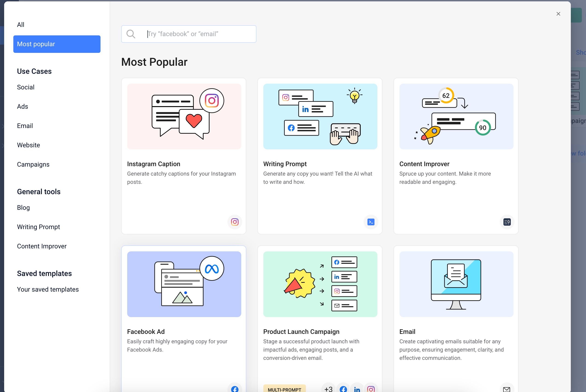Screen dimensions: 586x392
Task: Click the search magnifier icon
Action: click(x=131, y=34)
